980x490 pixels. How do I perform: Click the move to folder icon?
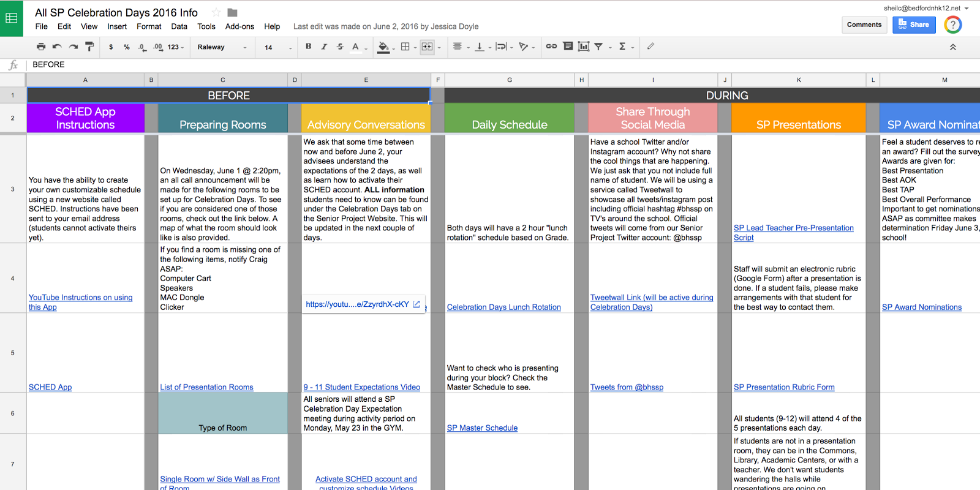[232, 12]
